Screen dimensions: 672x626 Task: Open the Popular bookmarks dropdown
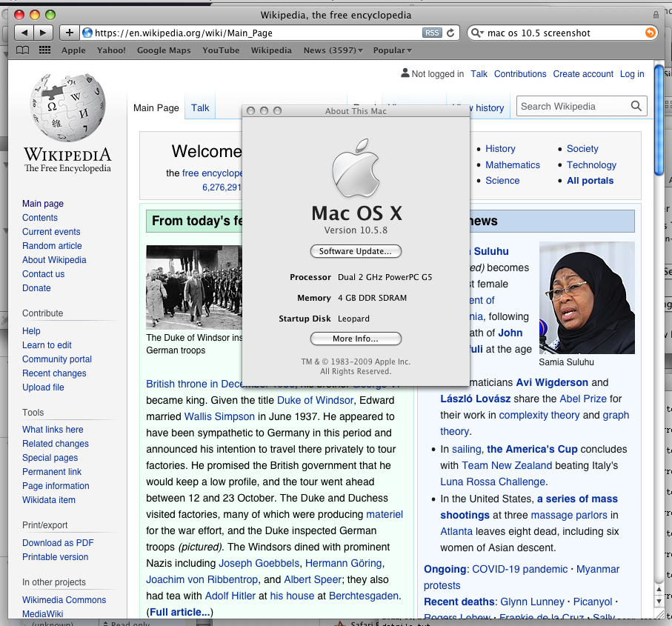[x=392, y=50]
